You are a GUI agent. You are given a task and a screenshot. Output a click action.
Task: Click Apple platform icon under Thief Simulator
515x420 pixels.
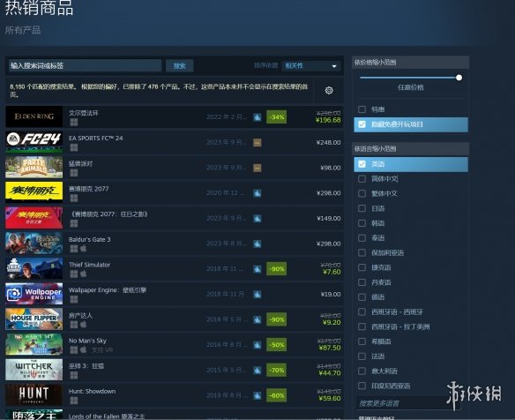coord(84,274)
